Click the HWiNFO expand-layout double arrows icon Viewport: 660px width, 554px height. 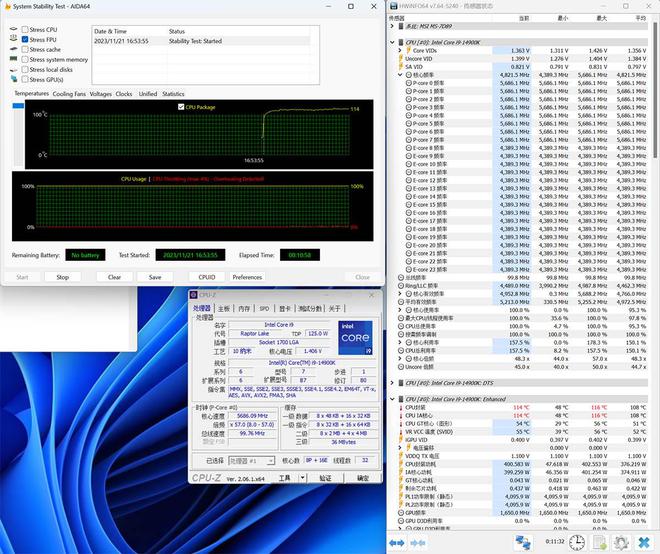pyautogui.click(x=397, y=543)
